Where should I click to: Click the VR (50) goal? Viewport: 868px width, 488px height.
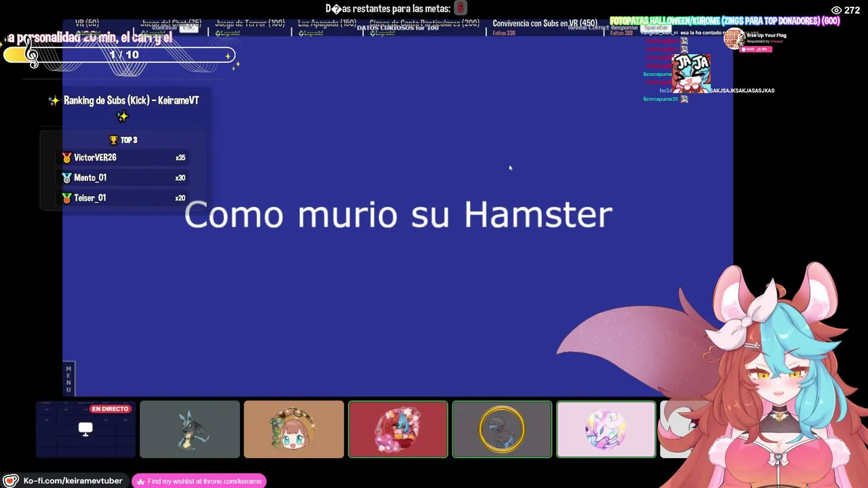87,24
